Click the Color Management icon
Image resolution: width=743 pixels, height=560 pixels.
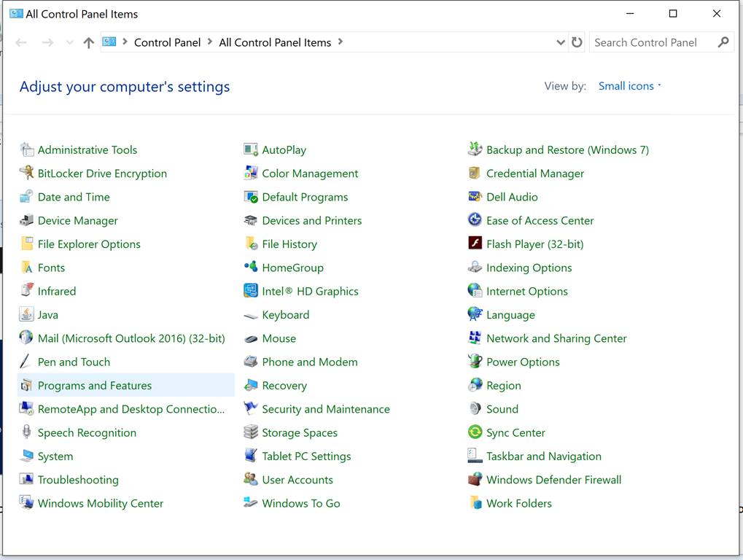click(x=251, y=173)
